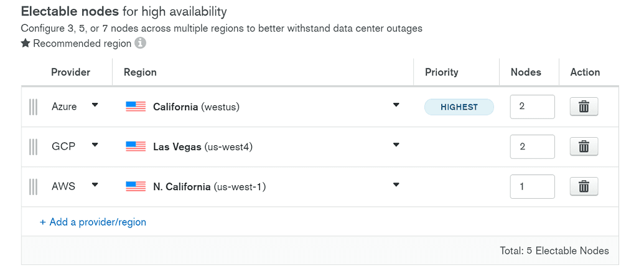
Task: Open the GCP provider dropdown
Action: tap(95, 145)
